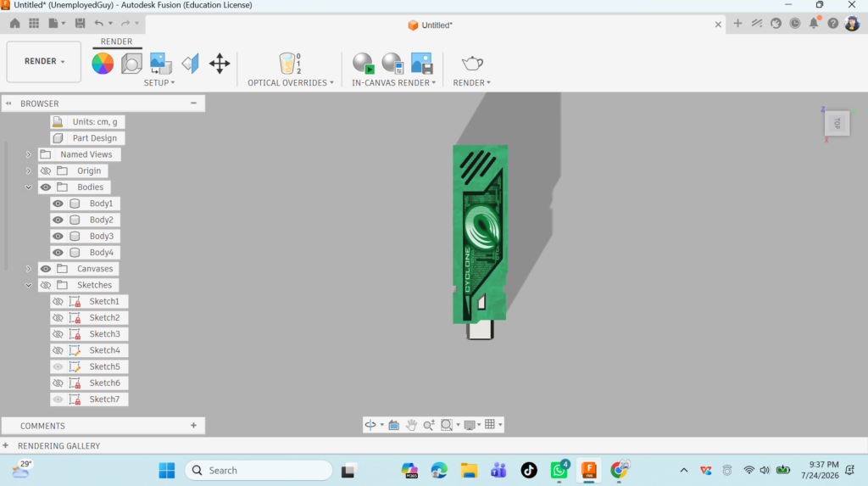This screenshot has width=868, height=486.
Task: Expand the Canvases folder
Action: coord(28,269)
